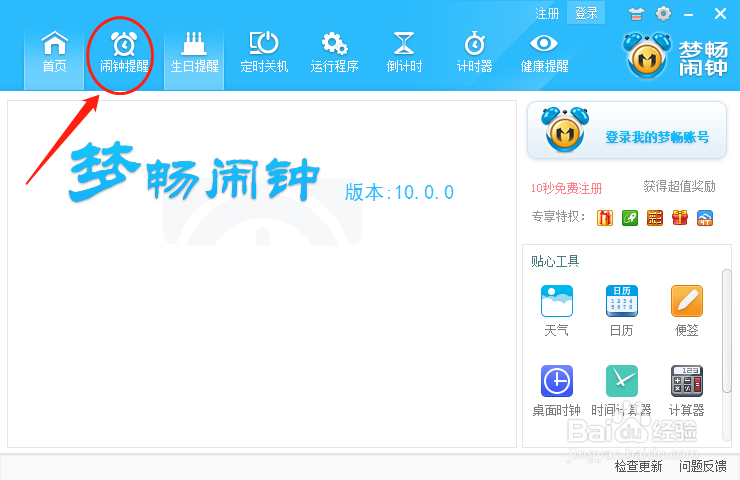This screenshot has width=740, height=480.
Task: Click the 专享特权 label
Action: (559, 217)
